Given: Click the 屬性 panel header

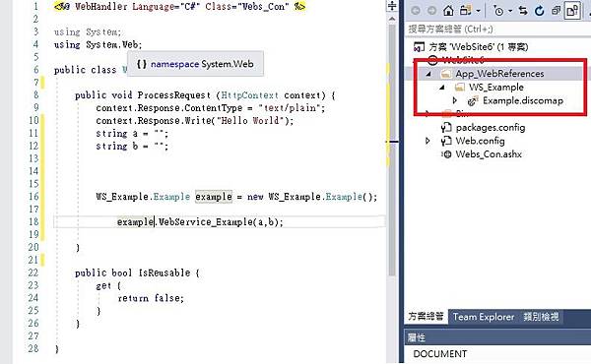Looking at the screenshot, I should coord(497,337).
